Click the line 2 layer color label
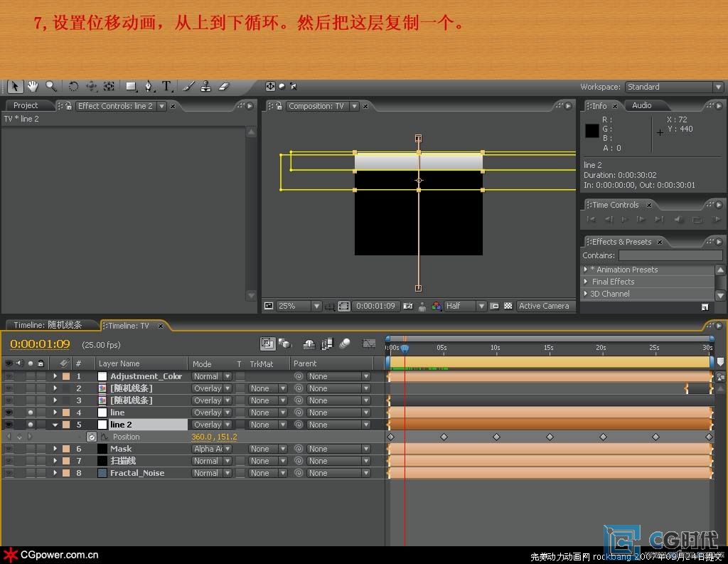This screenshot has height=564, width=728. (x=66, y=425)
